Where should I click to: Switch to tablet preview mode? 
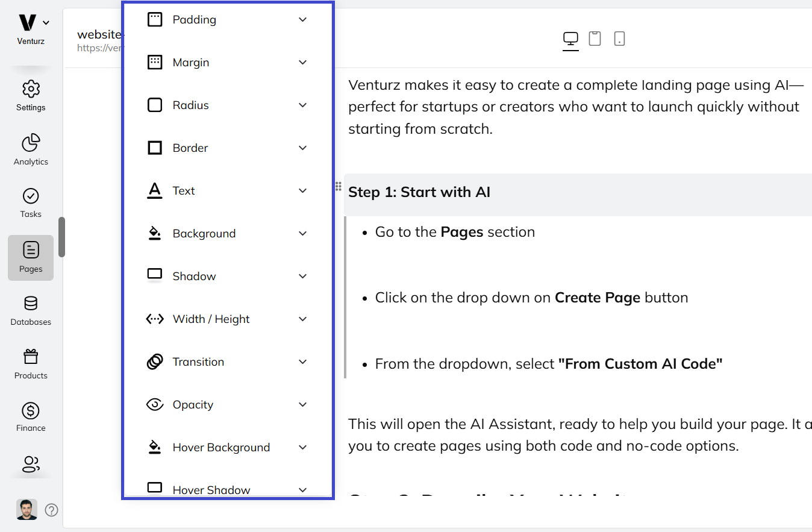595,39
